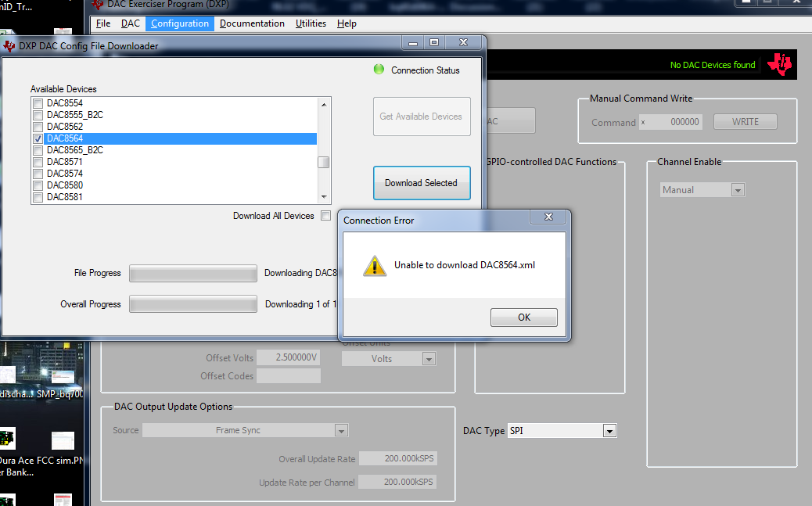Open the Documentation menu

click(x=252, y=23)
